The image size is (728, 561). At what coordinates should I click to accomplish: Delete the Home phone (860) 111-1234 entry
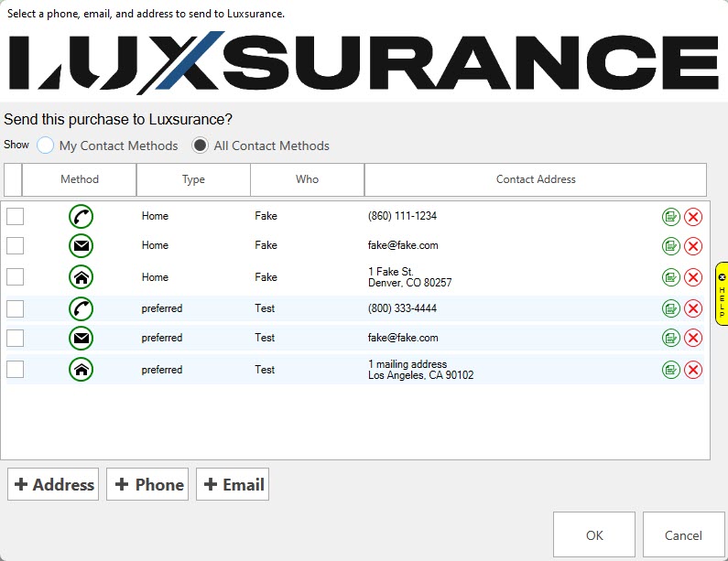(x=693, y=217)
